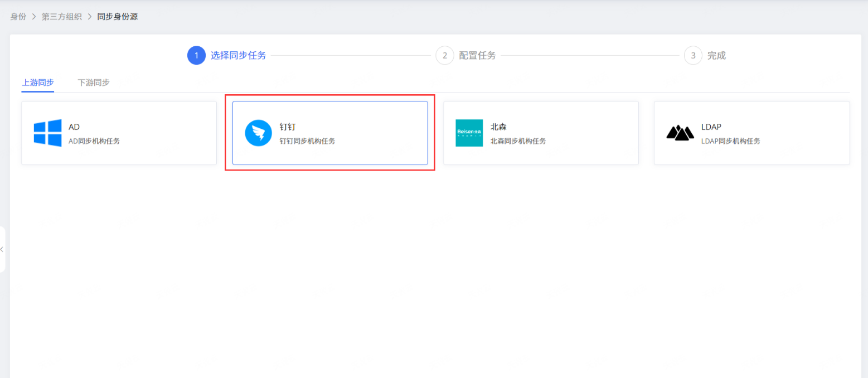
Task: Choose the AD同步机构任务 description text
Action: coord(94,141)
